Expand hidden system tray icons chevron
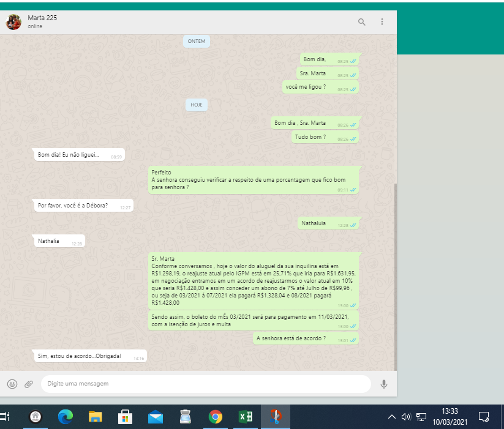The width and height of the screenshot is (504, 429). coord(392,417)
